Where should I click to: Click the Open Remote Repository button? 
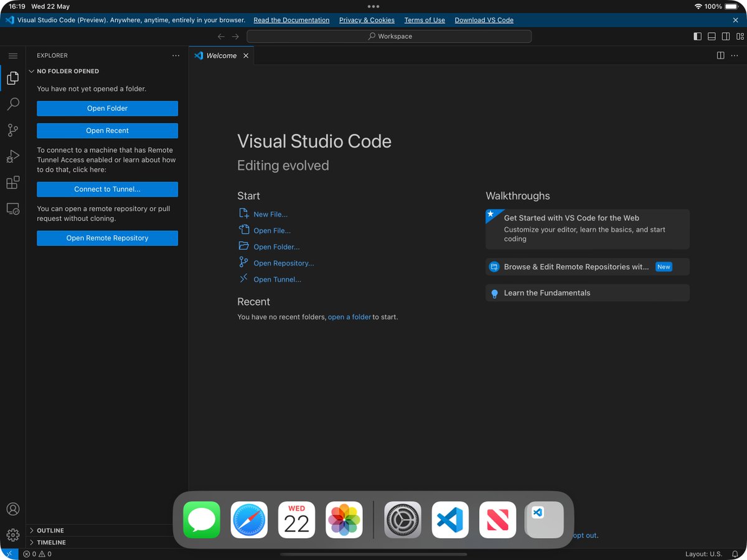click(x=107, y=238)
